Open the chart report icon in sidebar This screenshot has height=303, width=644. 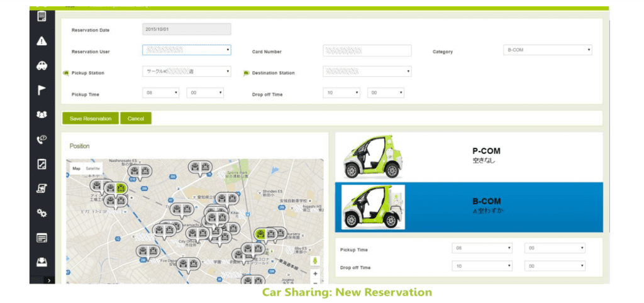42,164
